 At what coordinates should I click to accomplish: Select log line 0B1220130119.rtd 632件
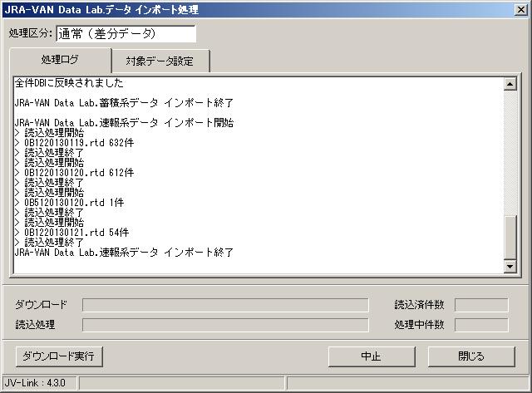coord(74,143)
